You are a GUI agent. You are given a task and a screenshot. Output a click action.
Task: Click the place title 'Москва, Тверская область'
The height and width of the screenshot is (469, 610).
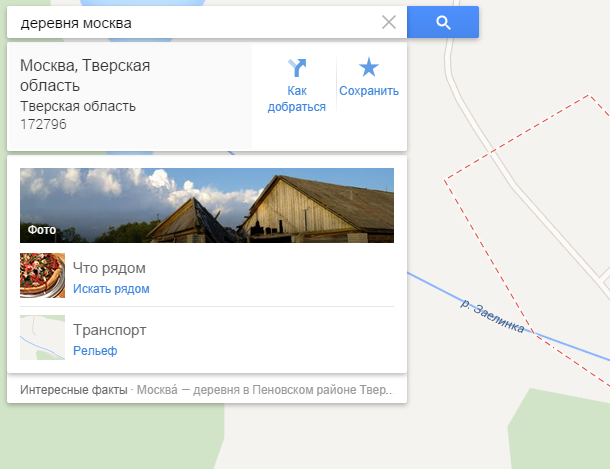coord(85,75)
